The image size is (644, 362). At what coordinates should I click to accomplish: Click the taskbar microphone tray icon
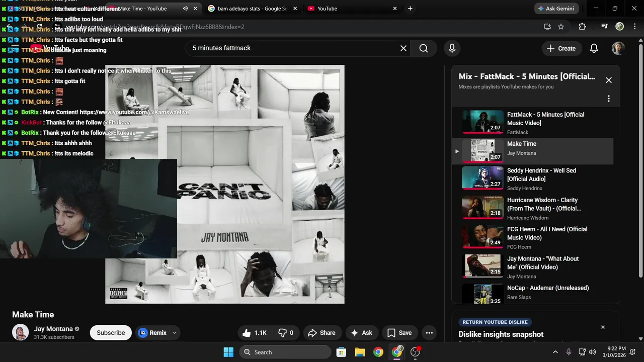569,352
